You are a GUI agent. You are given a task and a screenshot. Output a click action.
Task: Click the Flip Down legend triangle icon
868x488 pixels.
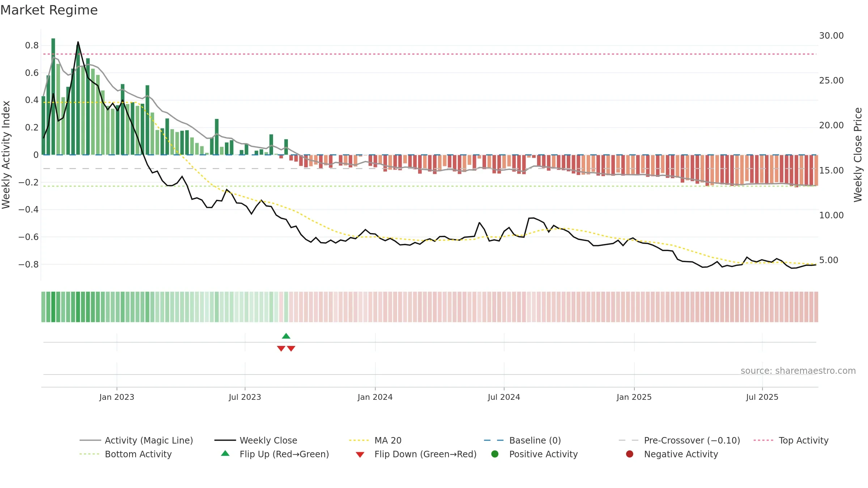click(360, 455)
